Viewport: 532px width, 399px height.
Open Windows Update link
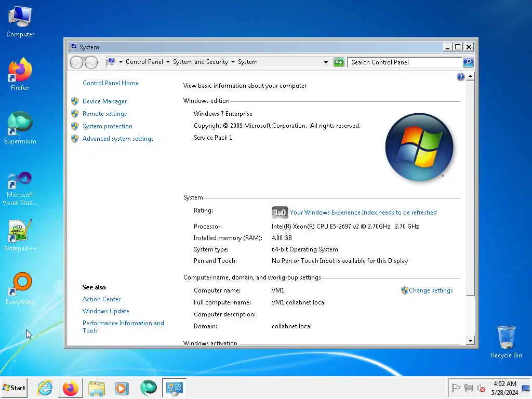click(105, 311)
